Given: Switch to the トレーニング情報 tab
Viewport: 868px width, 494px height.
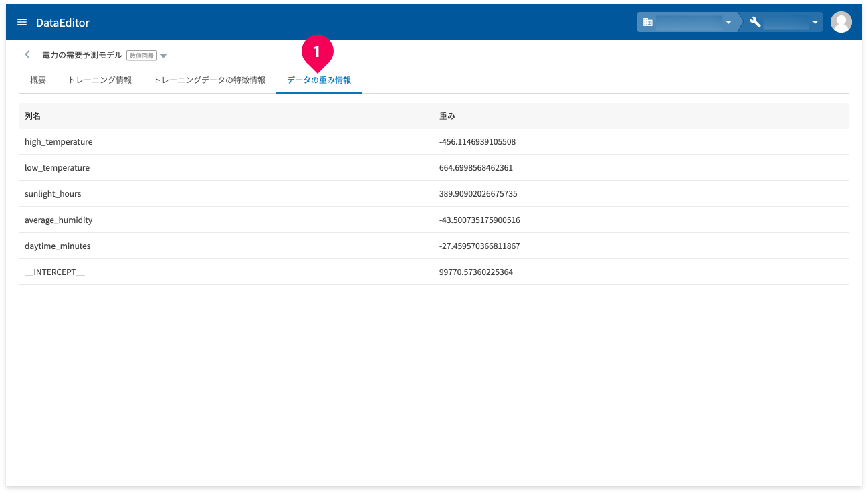Looking at the screenshot, I should click(100, 80).
